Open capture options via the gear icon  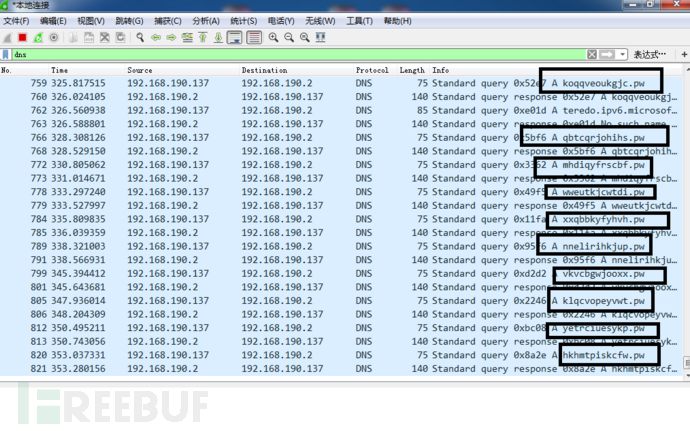(x=54, y=38)
